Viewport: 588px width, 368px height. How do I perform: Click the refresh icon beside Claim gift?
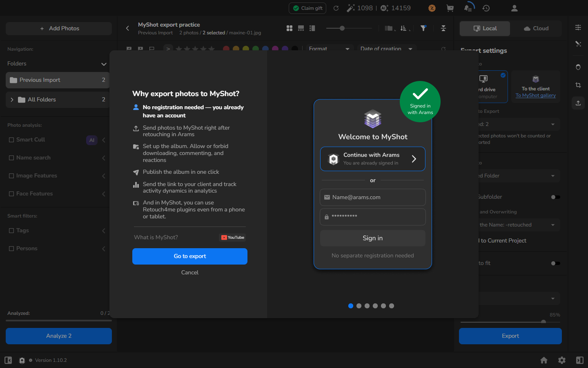coord(336,8)
